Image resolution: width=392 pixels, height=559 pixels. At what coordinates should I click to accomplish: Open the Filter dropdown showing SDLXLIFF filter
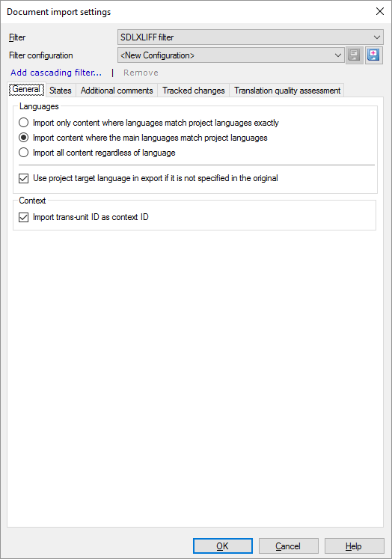250,37
